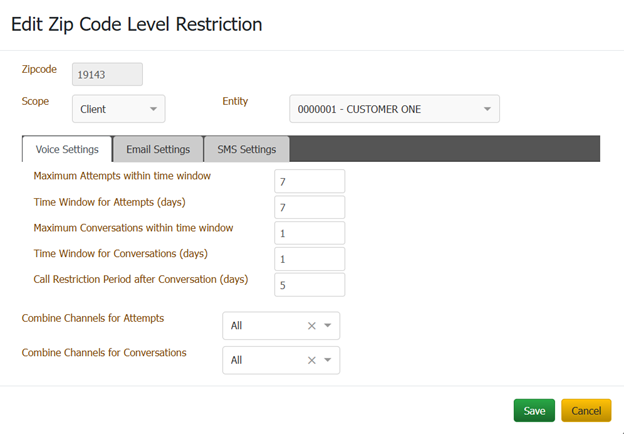The image size is (624, 434).
Task: Switch to the Voice Settings tab
Action: (67, 149)
